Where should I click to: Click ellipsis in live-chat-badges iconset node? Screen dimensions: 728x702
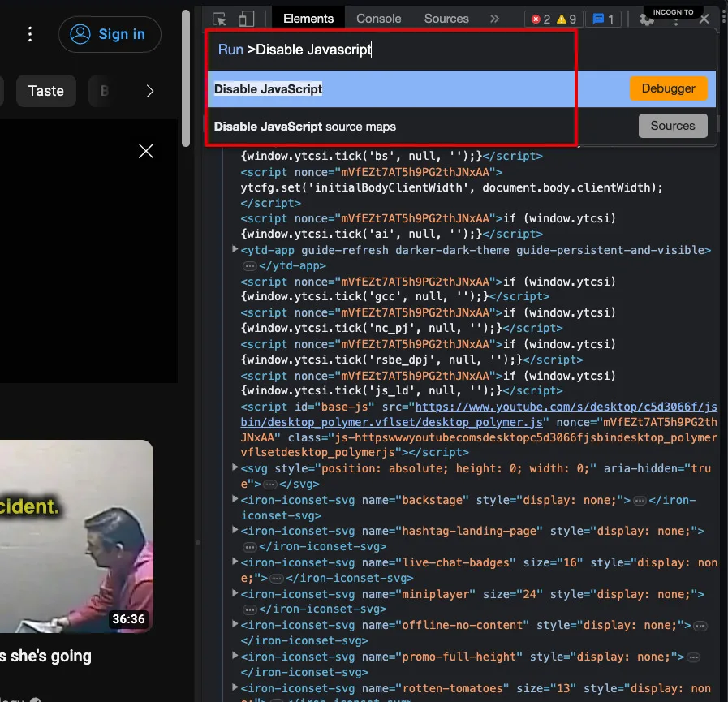click(277, 579)
